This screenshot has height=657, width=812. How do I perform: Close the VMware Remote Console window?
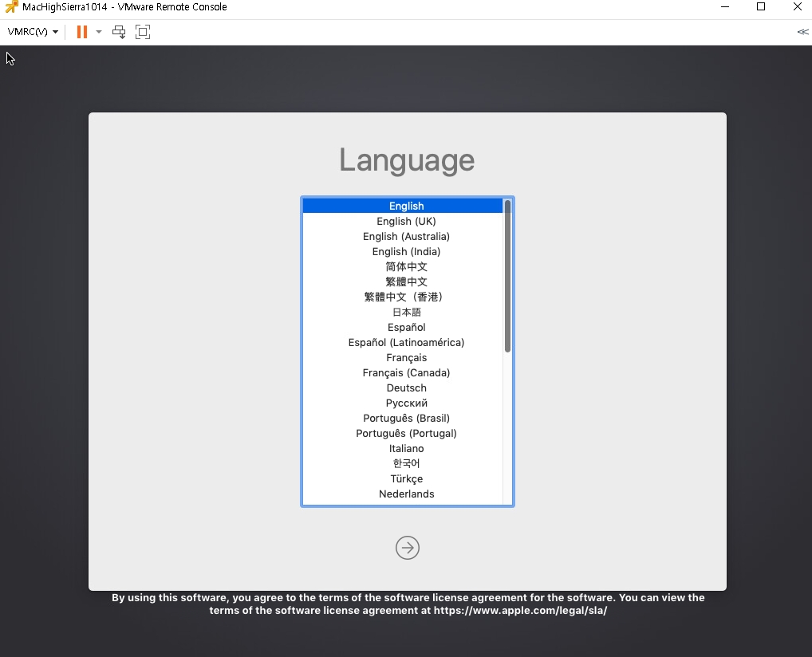(798, 6)
